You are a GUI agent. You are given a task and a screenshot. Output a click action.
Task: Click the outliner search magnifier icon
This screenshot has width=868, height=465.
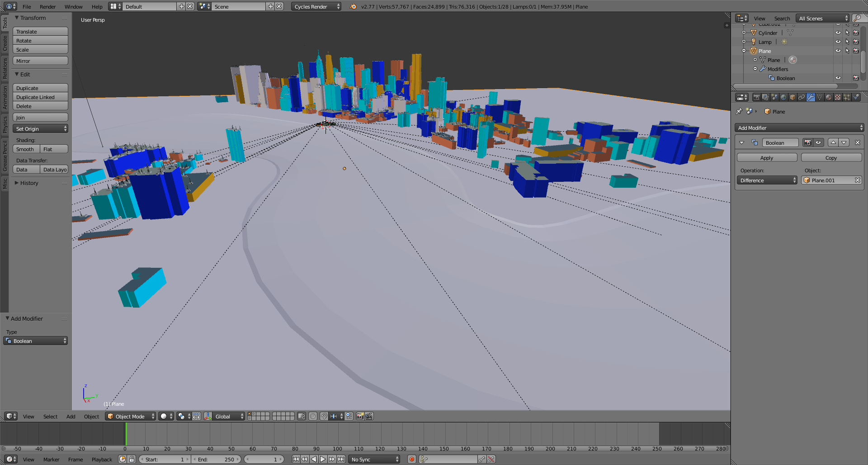(x=857, y=18)
